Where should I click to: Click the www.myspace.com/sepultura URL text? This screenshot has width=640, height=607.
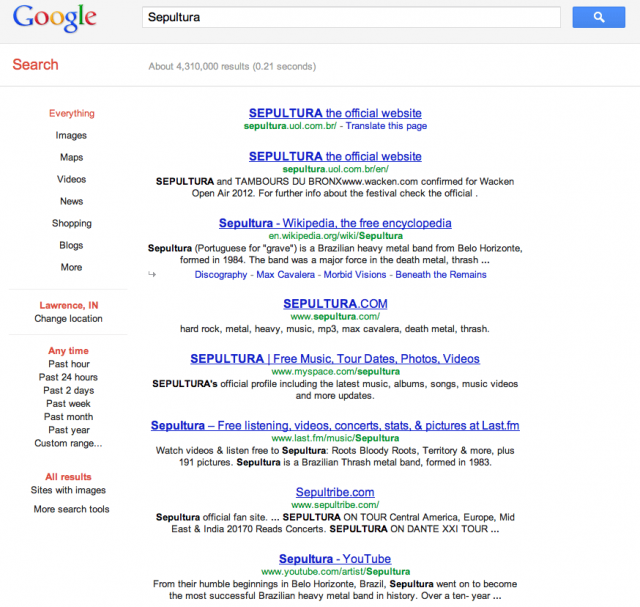(336, 371)
